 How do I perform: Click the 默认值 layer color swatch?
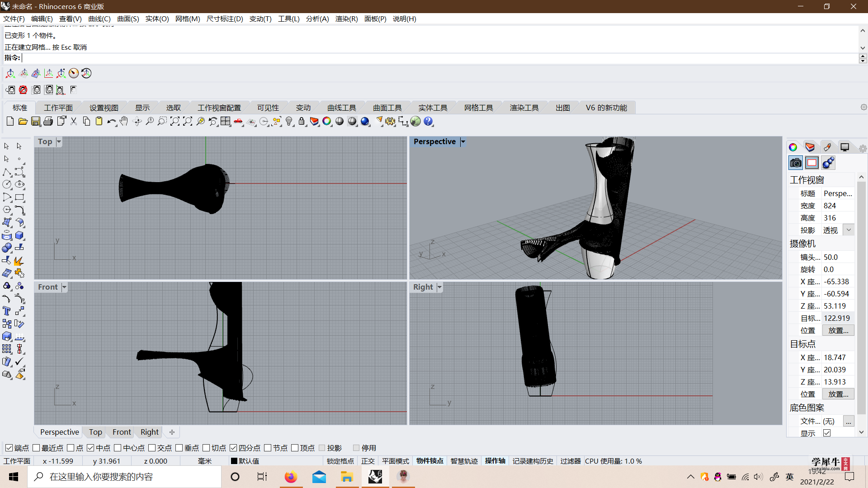[x=234, y=461]
